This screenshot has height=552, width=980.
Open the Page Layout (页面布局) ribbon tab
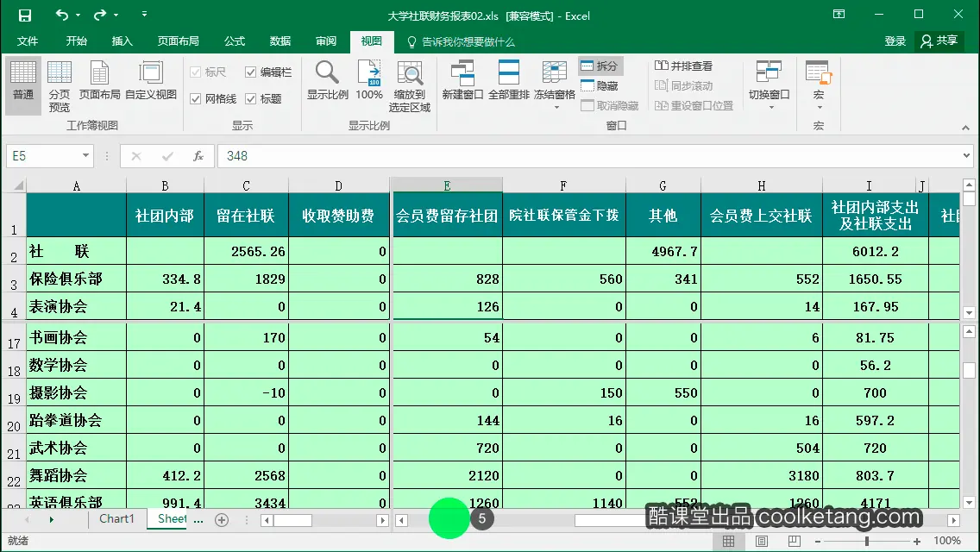178,41
